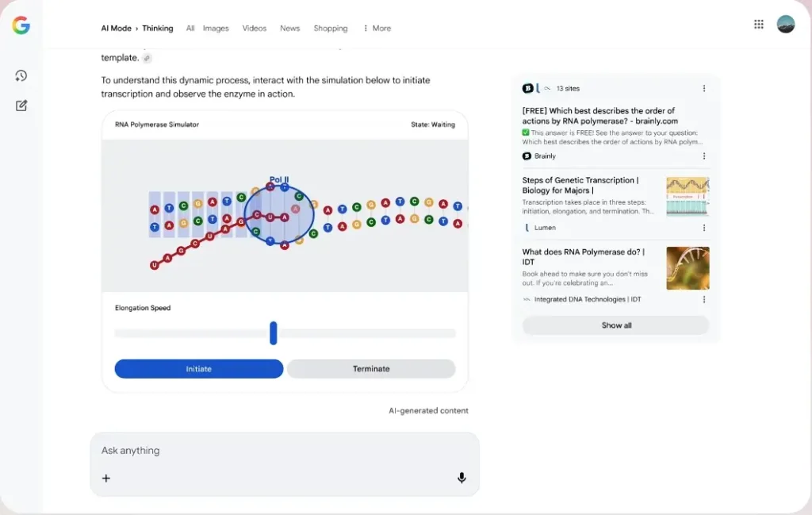Click the Elongation Speed slider handle
This screenshot has width=812, height=515.
[274, 333]
